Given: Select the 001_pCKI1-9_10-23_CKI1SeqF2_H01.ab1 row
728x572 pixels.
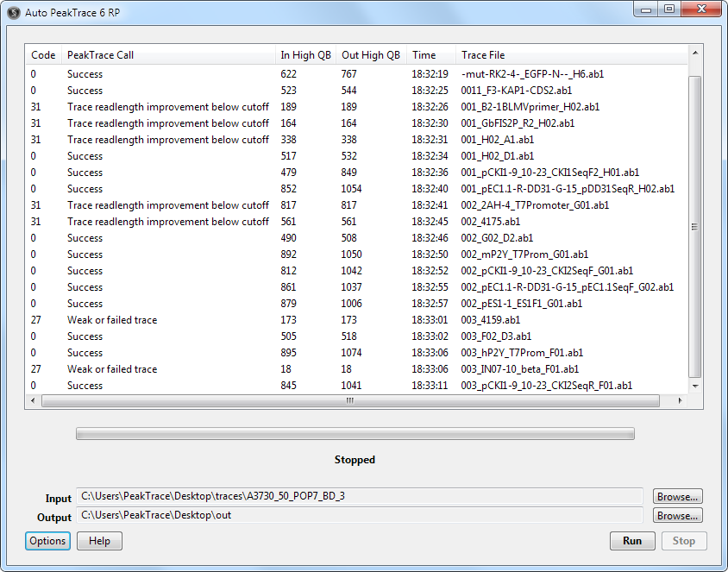Looking at the screenshot, I should [356, 173].
